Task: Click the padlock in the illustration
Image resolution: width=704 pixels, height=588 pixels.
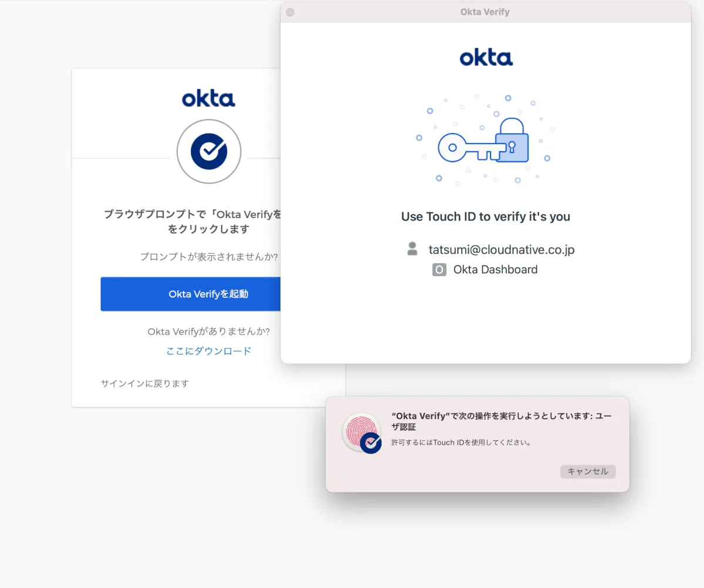Action: point(512,140)
